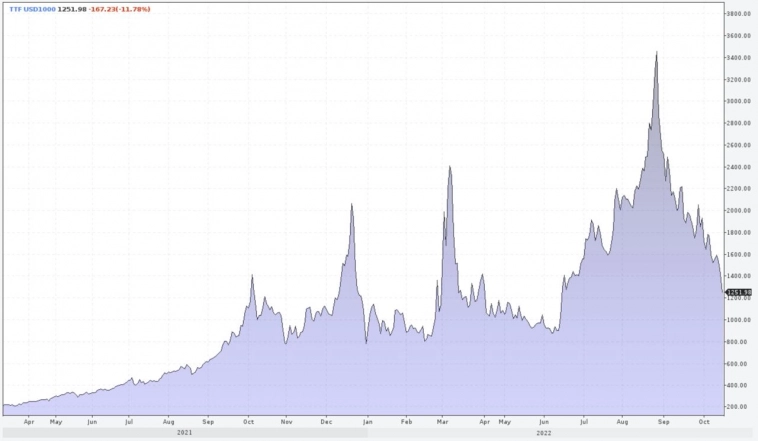Click the March 2022 spike peak

(x=450, y=167)
